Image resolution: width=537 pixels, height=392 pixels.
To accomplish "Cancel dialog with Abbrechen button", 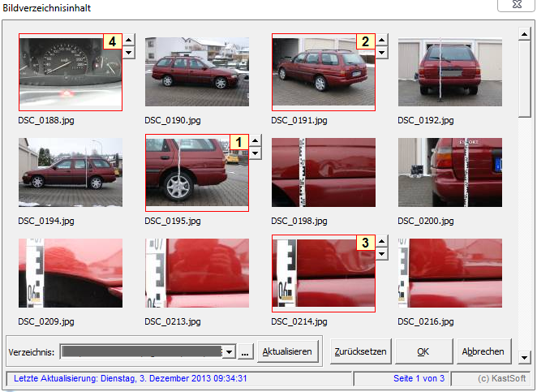I will point(483,351).
